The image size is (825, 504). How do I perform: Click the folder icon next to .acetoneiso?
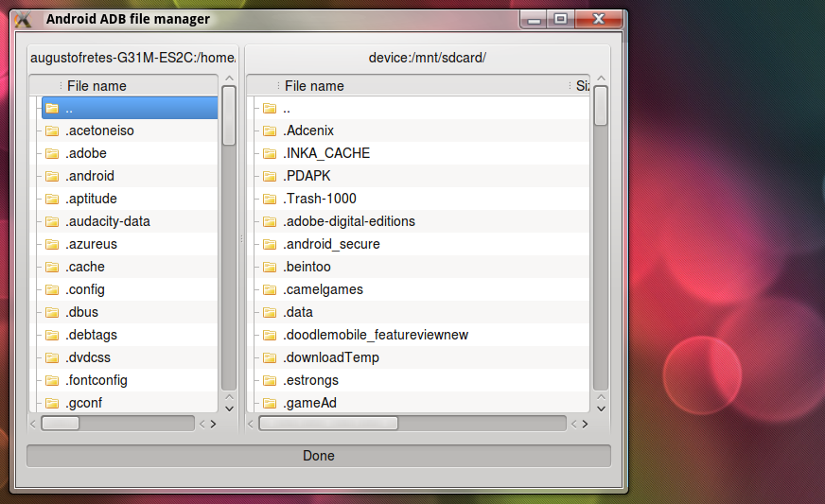[51, 131]
